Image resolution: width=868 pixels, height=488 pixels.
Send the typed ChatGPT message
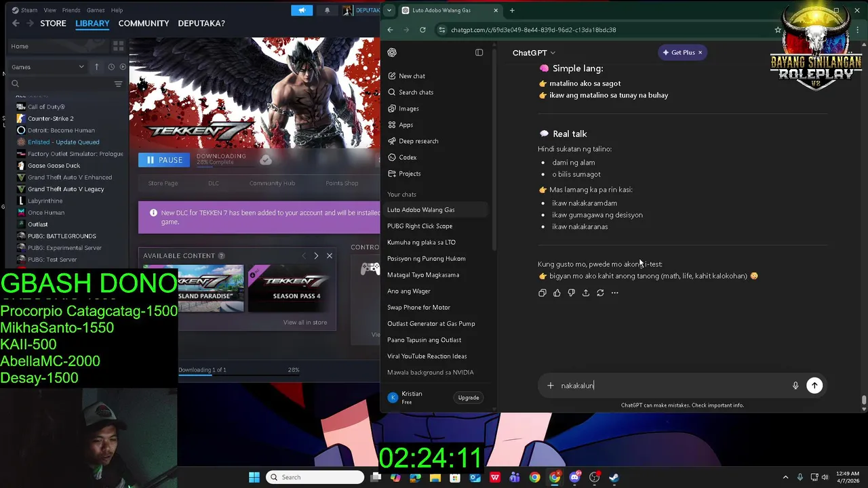click(814, 386)
